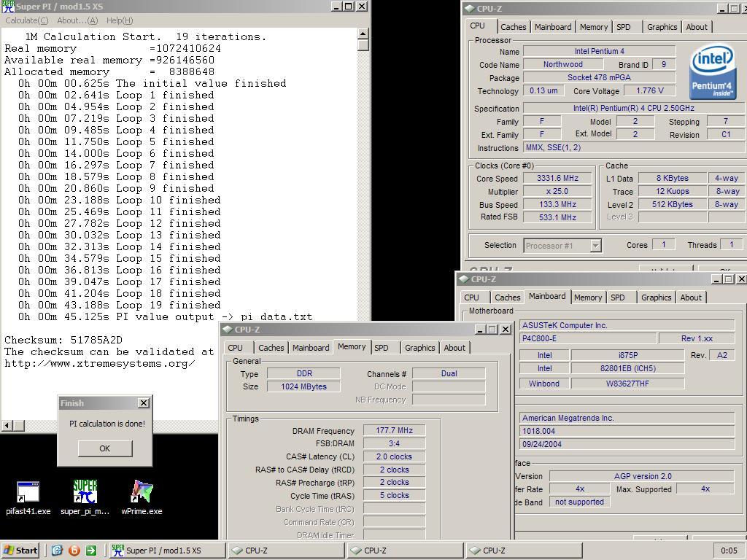
Task: Click Channels # Dual value field
Action: tap(449, 374)
